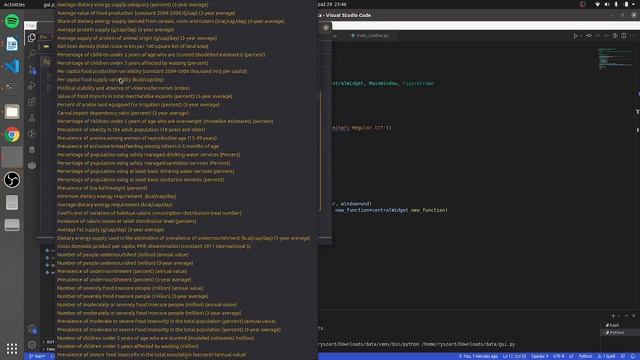640x360 pixels.
Task: Open system tray network volume menu
Action: point(616,4)
